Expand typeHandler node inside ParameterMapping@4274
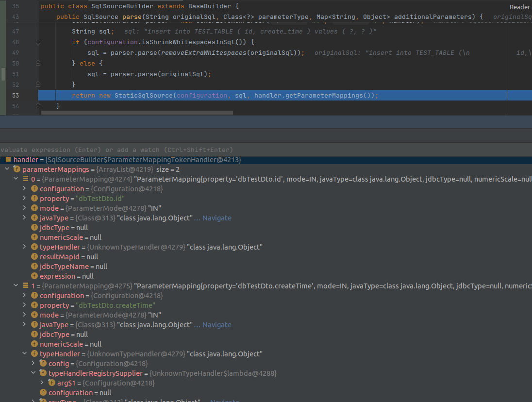Image resolution: width=532 pixels, height=402 pixels. tap(24, 247)
